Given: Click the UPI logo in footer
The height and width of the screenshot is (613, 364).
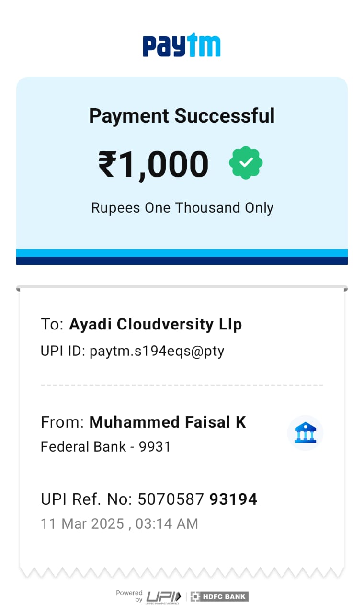Looking at the screenshot, I should (163, 597).
